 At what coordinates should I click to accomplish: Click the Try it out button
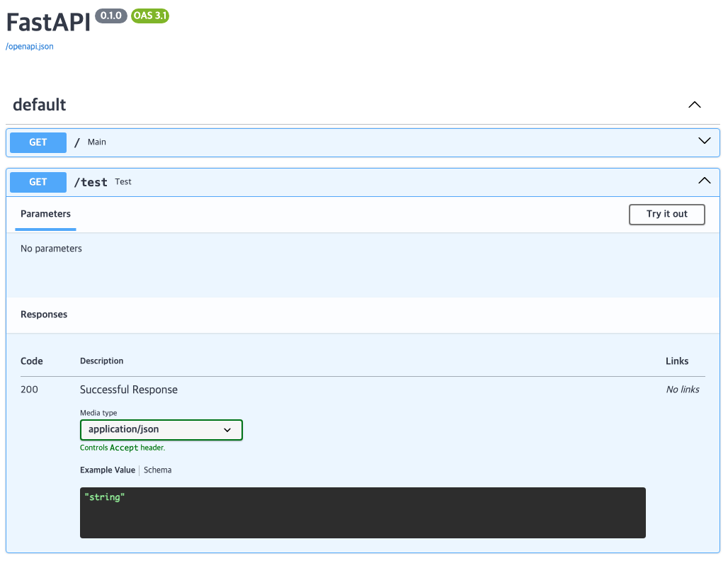tap(666, 215)
